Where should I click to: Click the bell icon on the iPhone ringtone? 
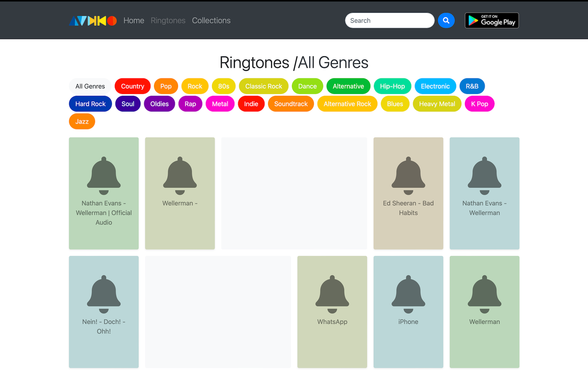[408, 293]
